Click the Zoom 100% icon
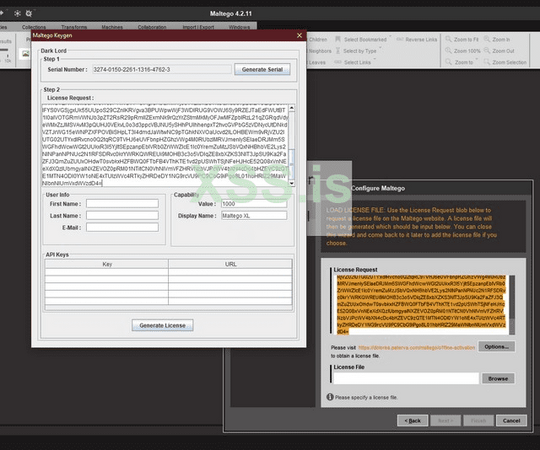 click(x=448, y=51)
